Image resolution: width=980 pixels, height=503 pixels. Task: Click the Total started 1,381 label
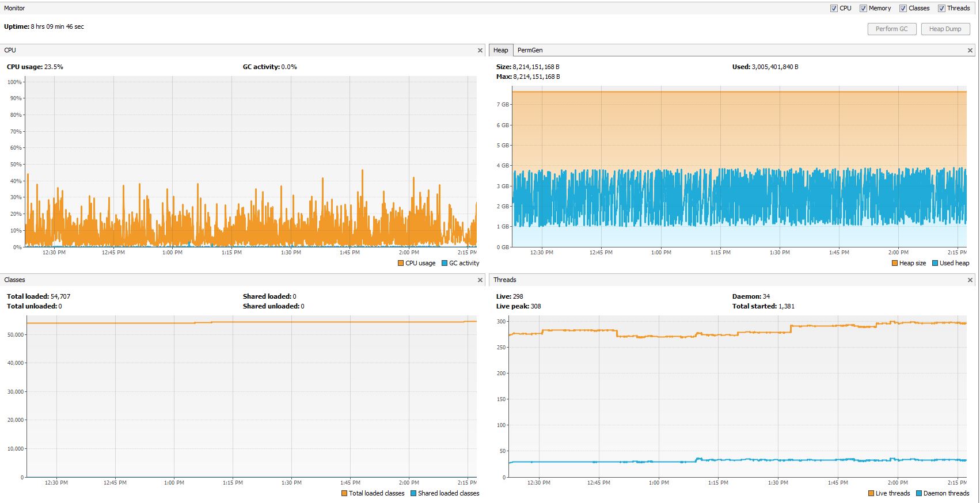click(x=764, y=306)
